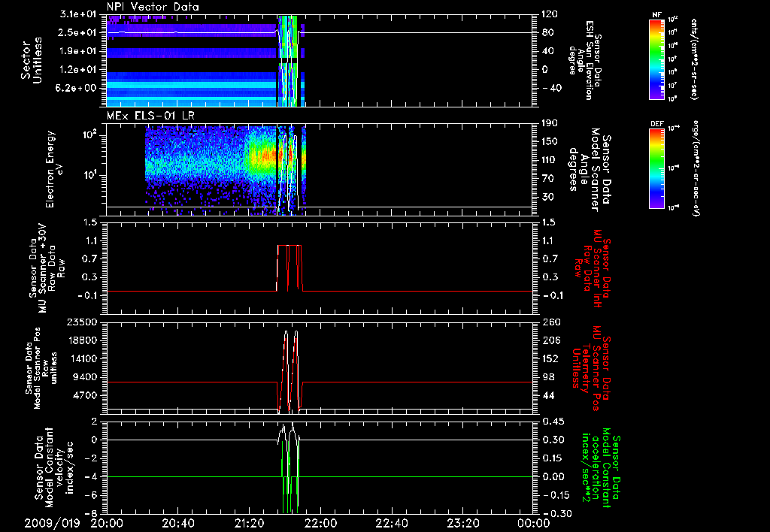Click the NPI Vector Data panel title

click(x=153, y=7)
